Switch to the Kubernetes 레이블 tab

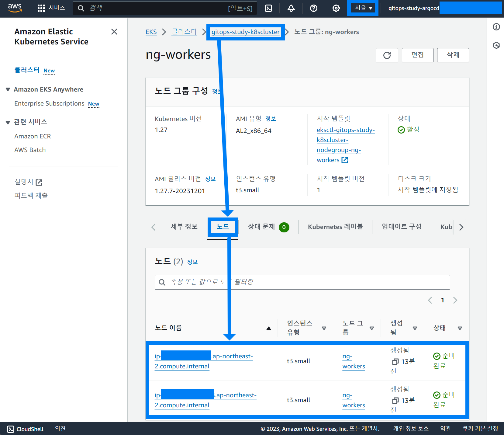335,227
